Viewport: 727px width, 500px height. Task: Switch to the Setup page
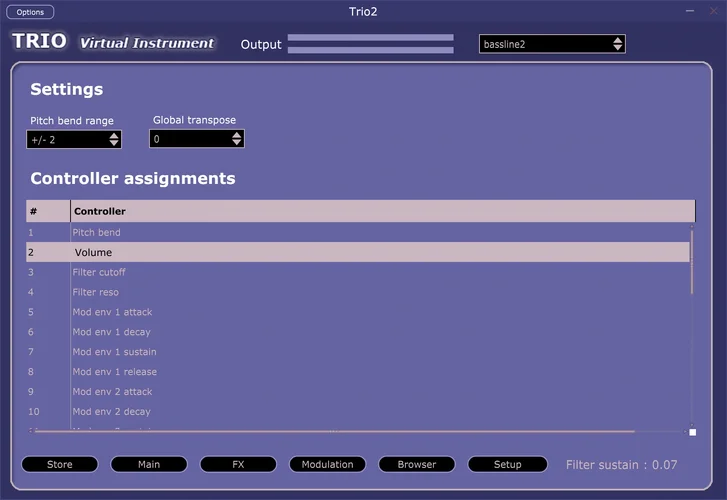pos(508,464)
